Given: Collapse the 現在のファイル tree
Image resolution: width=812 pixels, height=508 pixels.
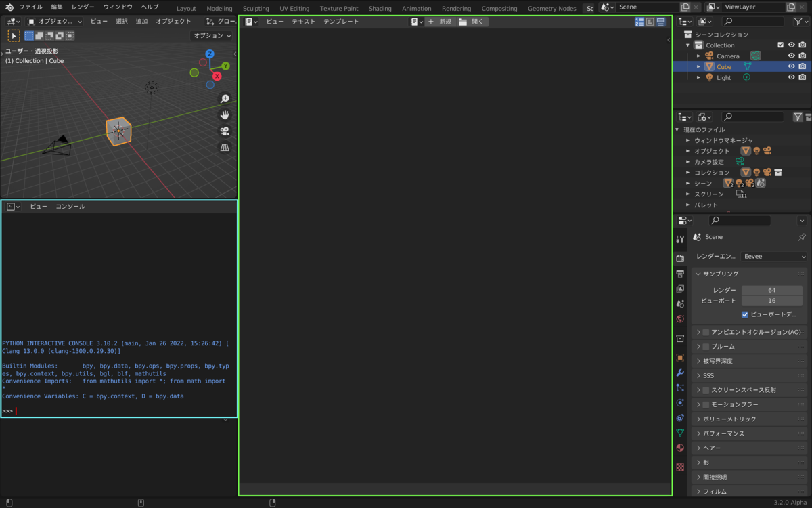Looking at the screenshot, I should tap(677, 129).
